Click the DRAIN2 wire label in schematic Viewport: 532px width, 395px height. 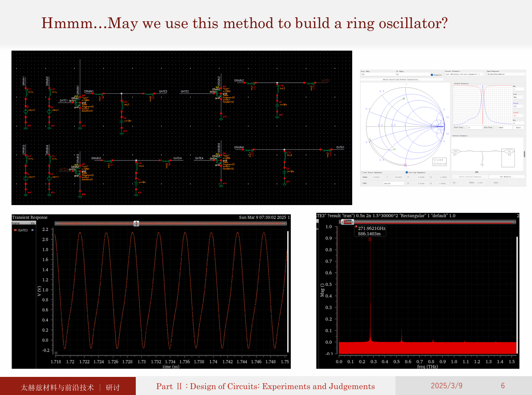pyautogui.click(x=239, y=81)
